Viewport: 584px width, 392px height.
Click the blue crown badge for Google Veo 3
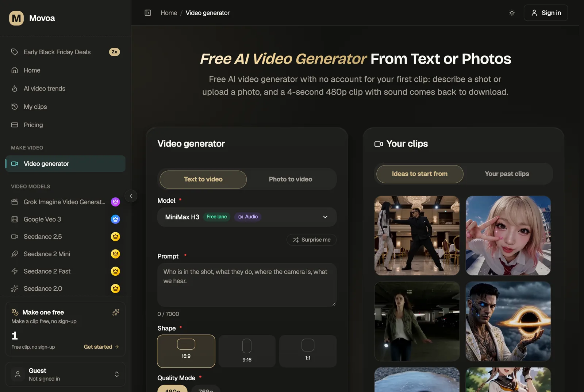coord(115,219)
